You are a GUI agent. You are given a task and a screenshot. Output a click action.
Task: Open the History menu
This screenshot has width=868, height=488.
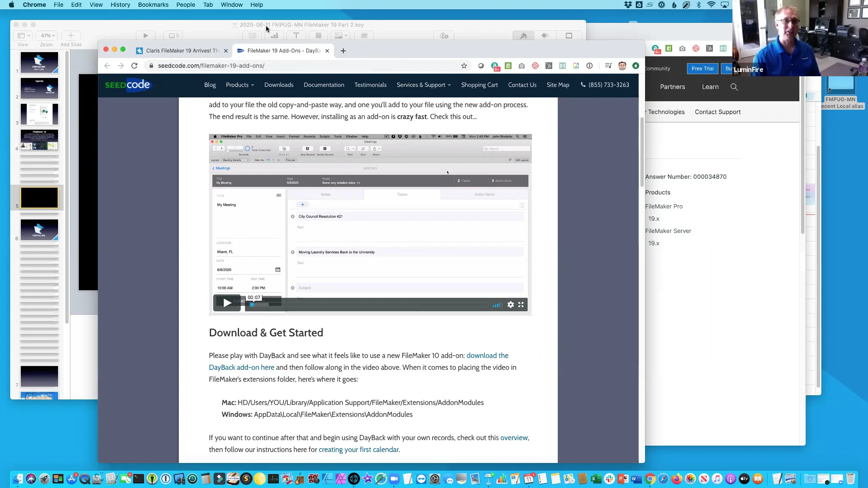pyautogui.click(x=120, y=5)
